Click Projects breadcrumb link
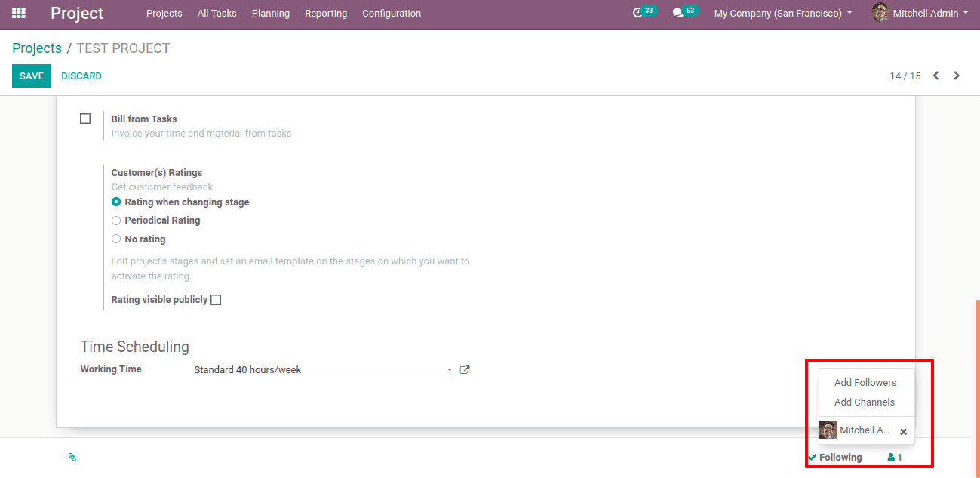Screen dimensions: 980x478 pyautogui.click(x=37, y=48)
